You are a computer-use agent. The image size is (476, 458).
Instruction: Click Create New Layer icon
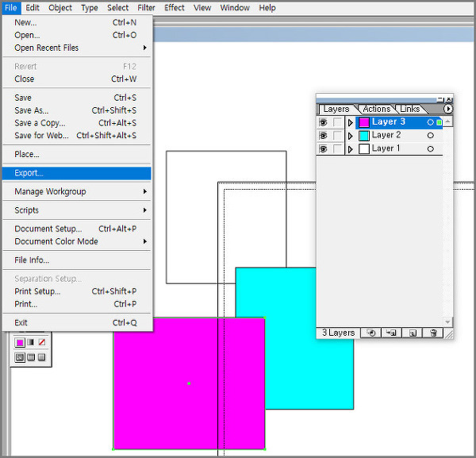[x=413, y=333]
